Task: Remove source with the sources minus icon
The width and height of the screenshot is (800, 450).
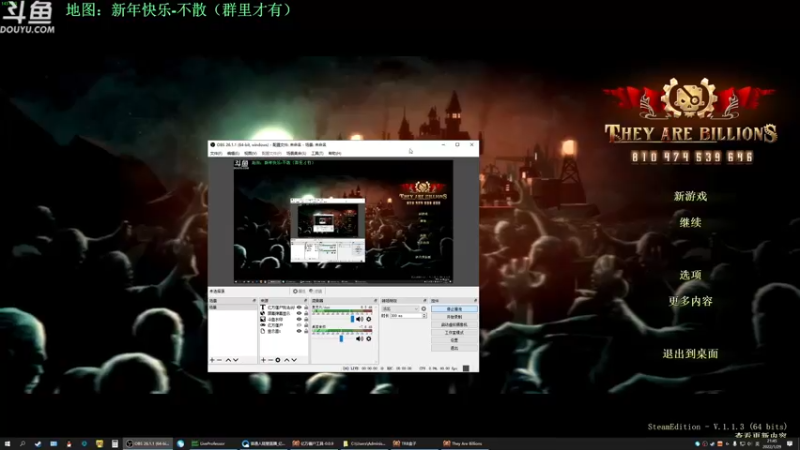Action: tap(270, 360)
